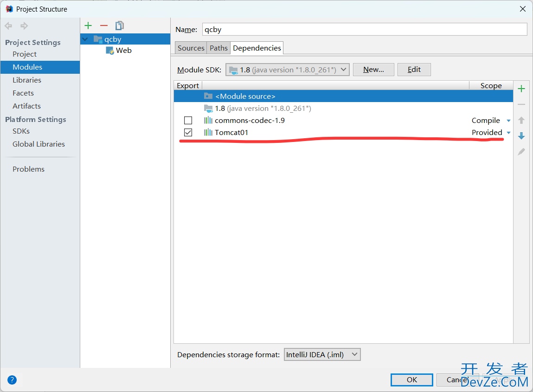Go back with the left navigation arrow

(8, 26)
